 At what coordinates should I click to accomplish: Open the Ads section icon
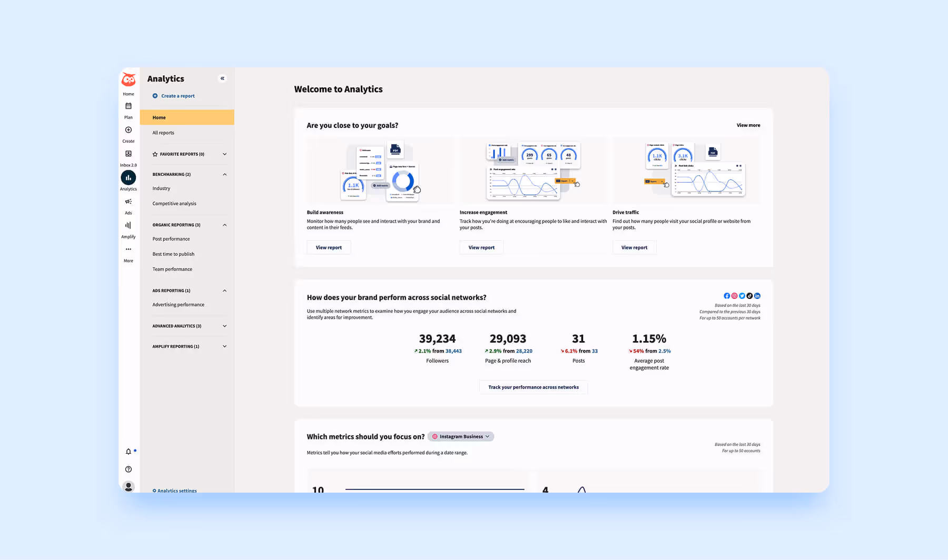coord(128,202)
